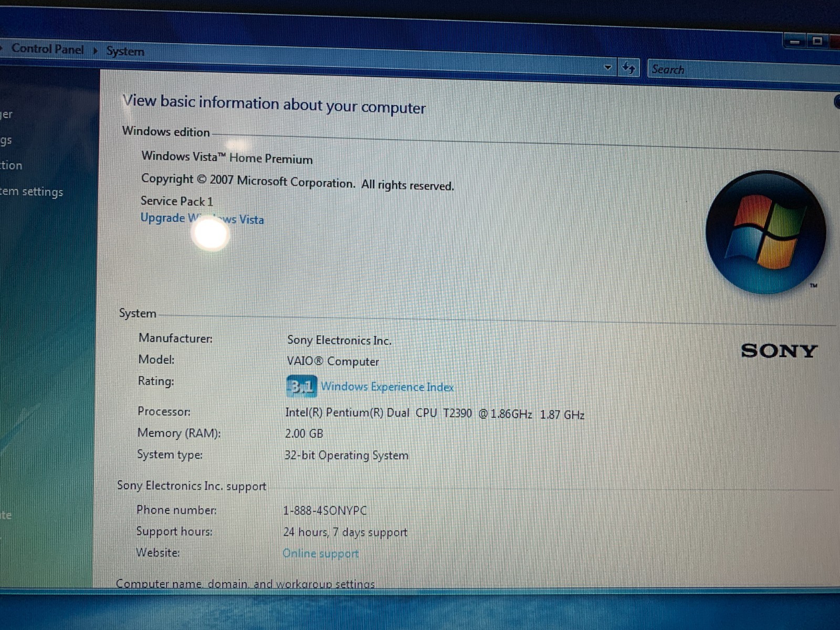This screenshot has height=630, width=840.
Task: Click the 3.1 rating score badge
Action: pyautogui.click(x=301, y=386)
